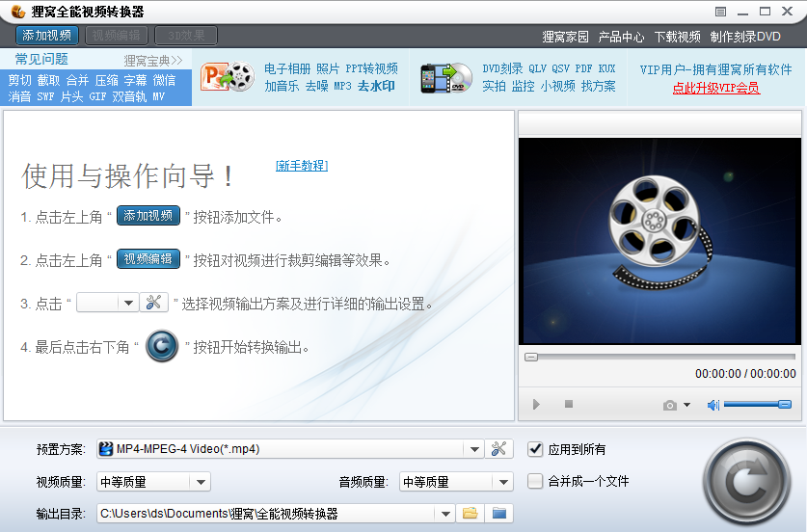Open 产品中心 in the top menu
The width and height of the screenshot is (807, 532).
(x=621, y=37)
